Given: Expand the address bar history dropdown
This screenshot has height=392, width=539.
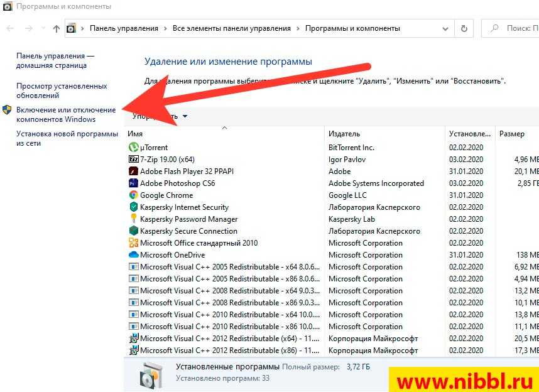Looking at the screenshot, I should (445, 29).
